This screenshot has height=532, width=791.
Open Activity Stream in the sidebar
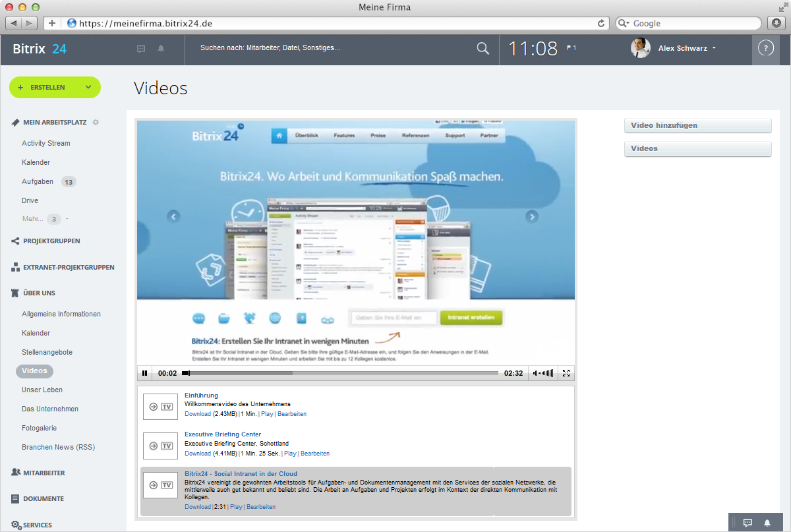point(46,143)
